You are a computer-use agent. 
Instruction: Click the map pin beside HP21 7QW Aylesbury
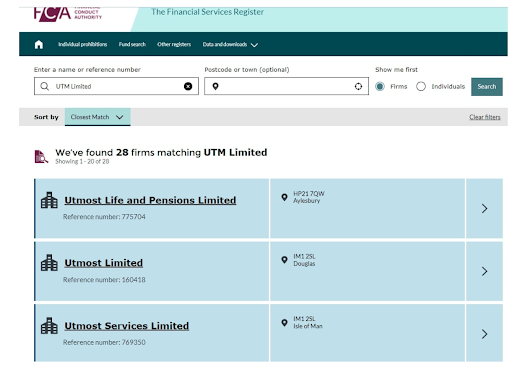pyautogui.click(x=284, y=197)
